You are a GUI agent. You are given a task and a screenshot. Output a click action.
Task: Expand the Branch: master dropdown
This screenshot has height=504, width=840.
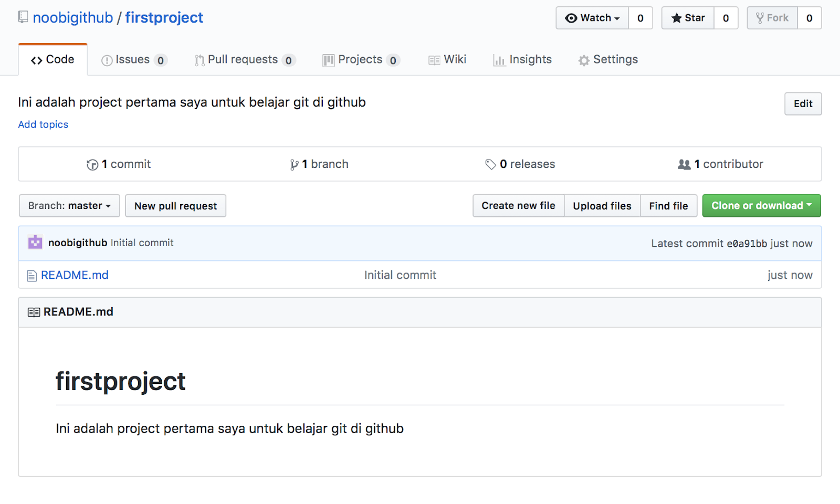coord(69,206)
